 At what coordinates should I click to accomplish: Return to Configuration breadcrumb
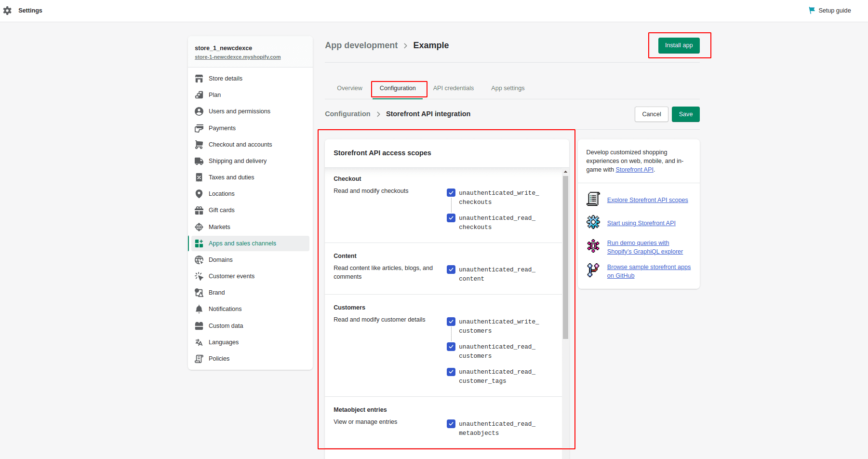click(x=347, y=114)
